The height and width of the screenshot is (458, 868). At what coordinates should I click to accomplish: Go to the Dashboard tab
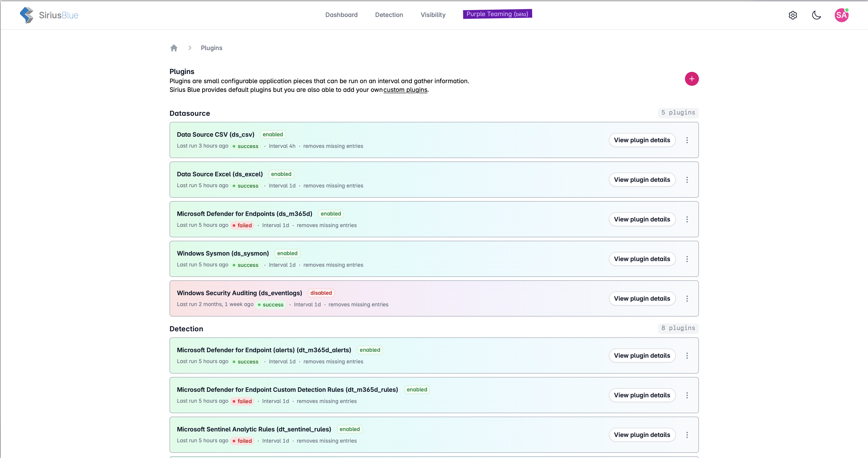click(x=341, y=15)
